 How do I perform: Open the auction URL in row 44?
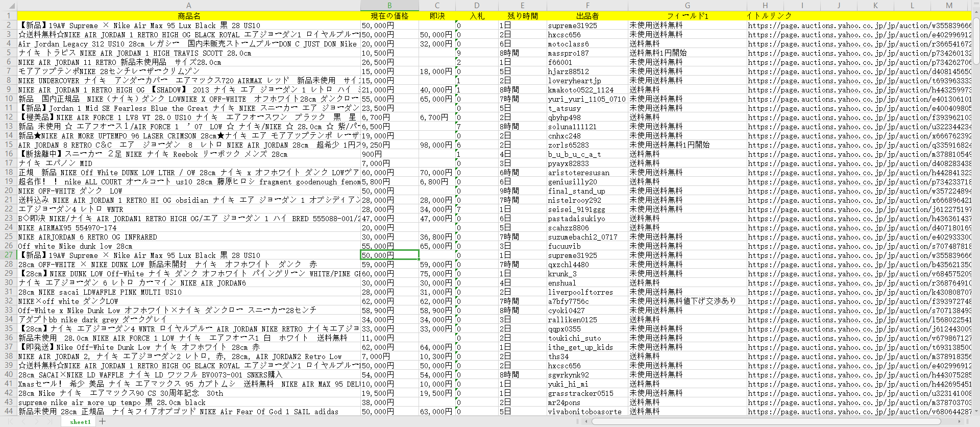pyautogui.click(x=860, y=412)
